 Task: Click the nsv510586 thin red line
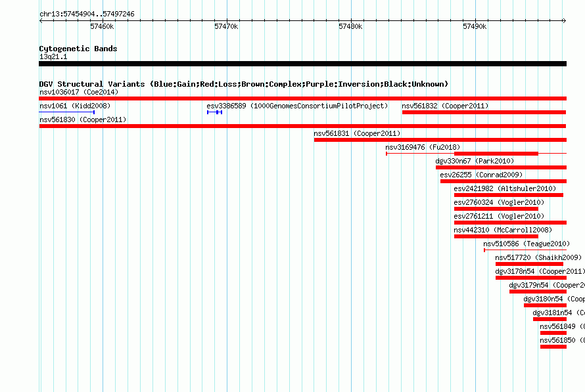pyautogui.click(x=525, y=250)
